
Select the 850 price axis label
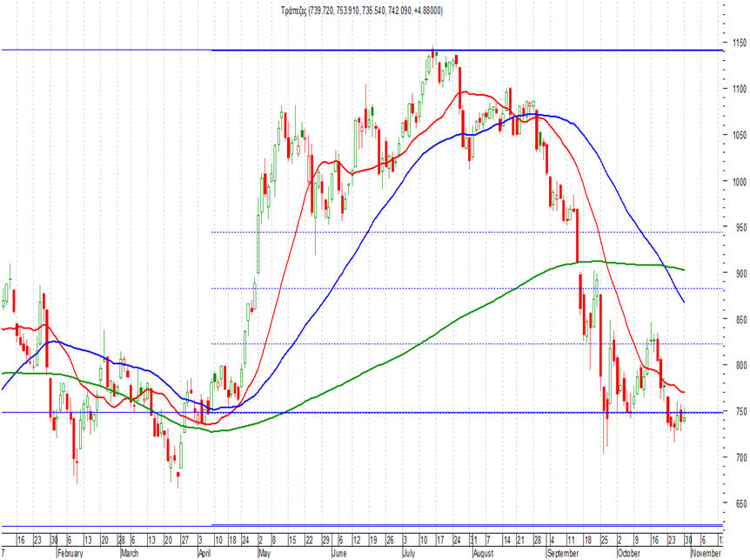(741, 319)
